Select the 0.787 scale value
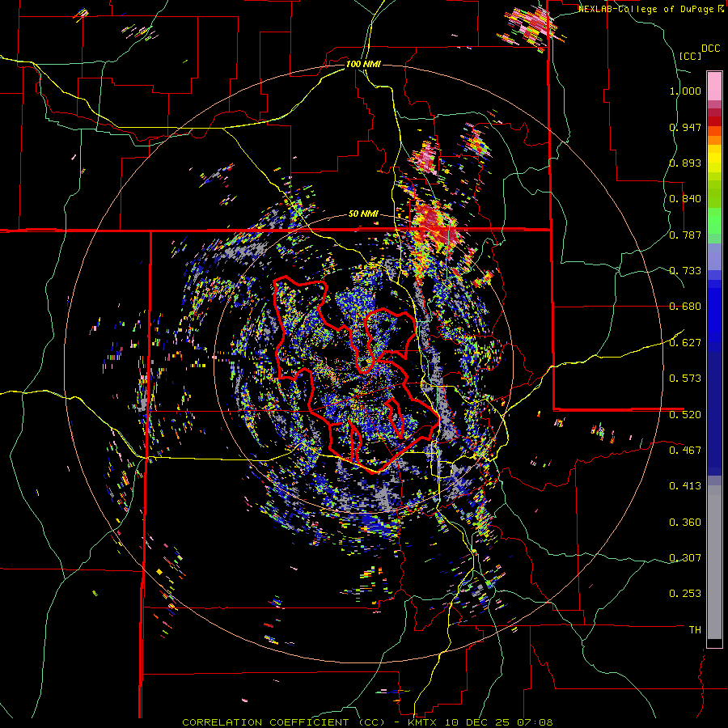Image resolution: width=728 pixels, height=728 pixels. click(685, 235)
